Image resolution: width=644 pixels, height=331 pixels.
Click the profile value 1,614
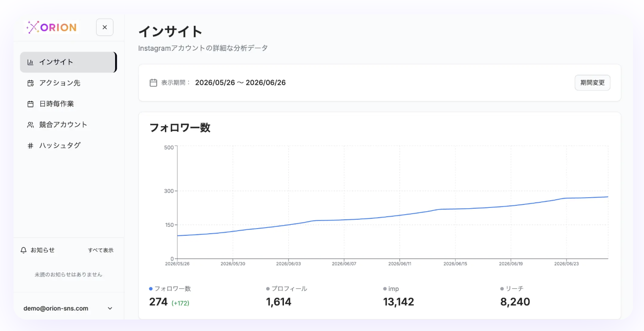click(x=279, y=302)
